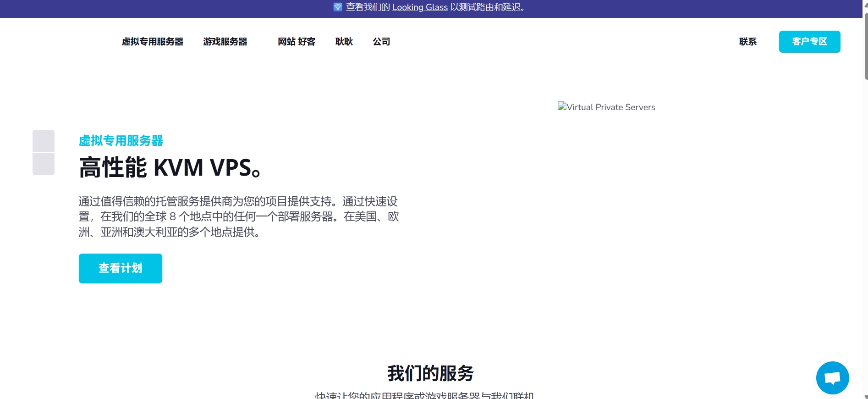Click the Wi-Fi icon in the top banner
868x399 pixels.
(x=338, y=7)
